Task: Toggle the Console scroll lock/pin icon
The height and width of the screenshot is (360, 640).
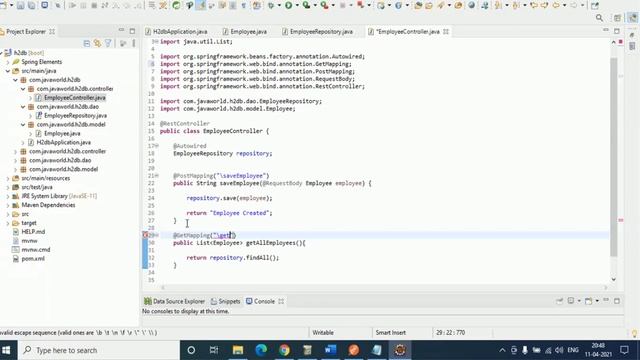Action: point(560,301)
